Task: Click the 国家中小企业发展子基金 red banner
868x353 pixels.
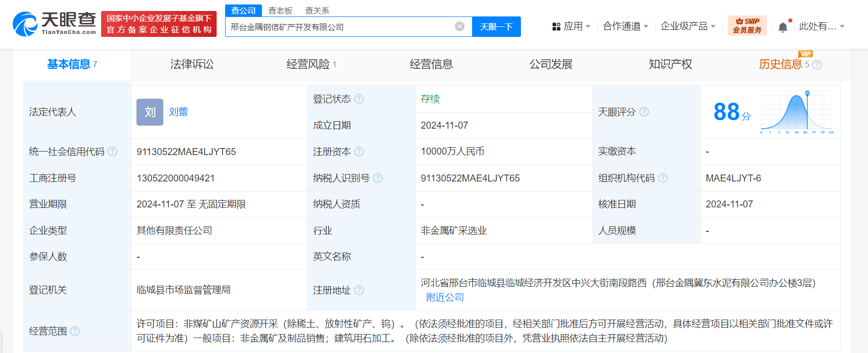Action: click(159, 24)
